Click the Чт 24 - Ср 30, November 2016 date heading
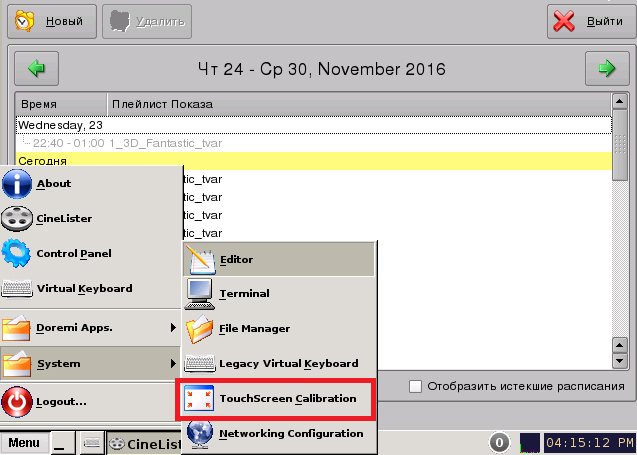Image resolution: width=637 pixels, height=455 pixels. click(321, 69)
